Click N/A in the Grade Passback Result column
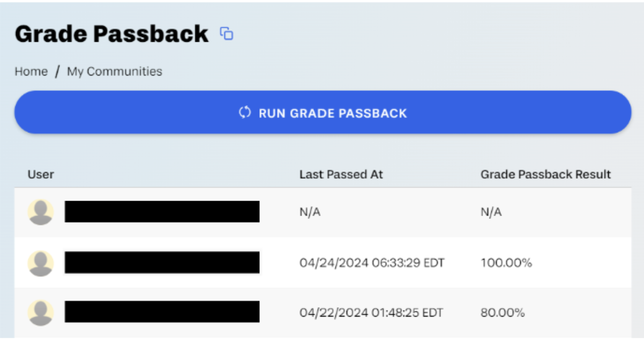The width and height of the screenshot is (644, 340). (491, 212)
